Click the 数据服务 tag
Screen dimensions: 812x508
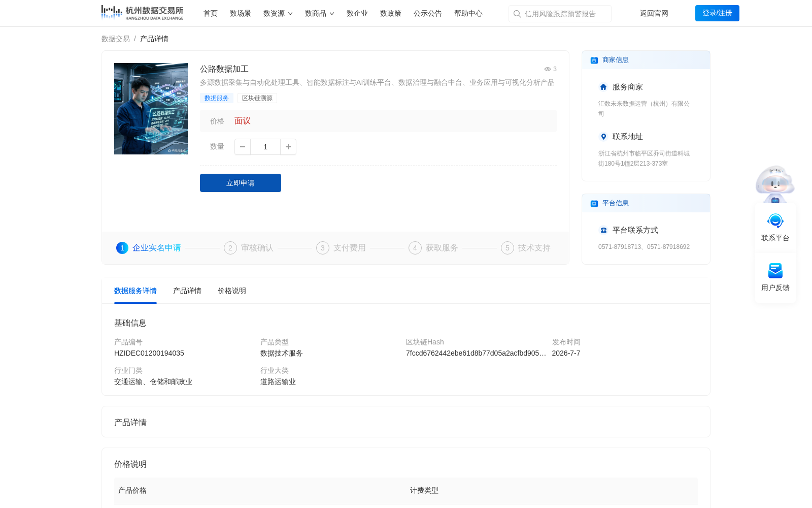pos(217,98)
